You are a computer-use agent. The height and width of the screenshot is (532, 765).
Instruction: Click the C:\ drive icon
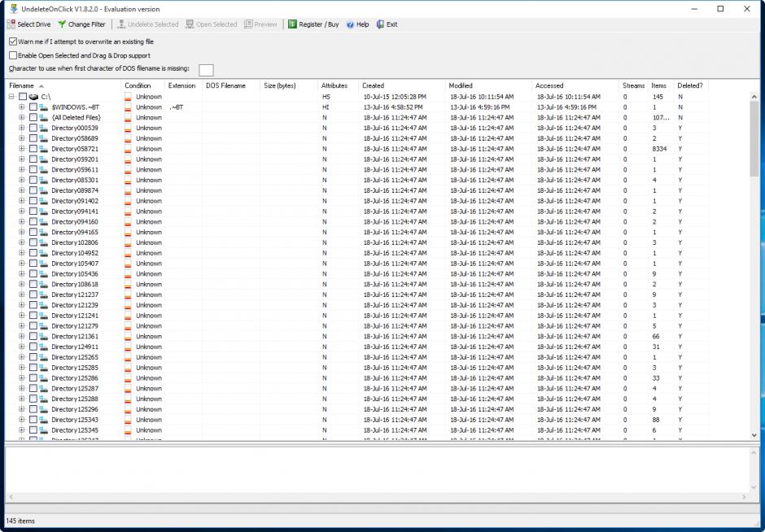pyautogui.click(x=33, y=97)
